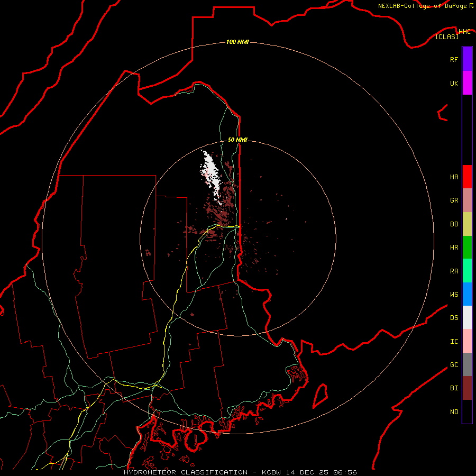The image size is (476, 476).
Task: Click the BI dark red swatch
Action: [x=467, y=388]
